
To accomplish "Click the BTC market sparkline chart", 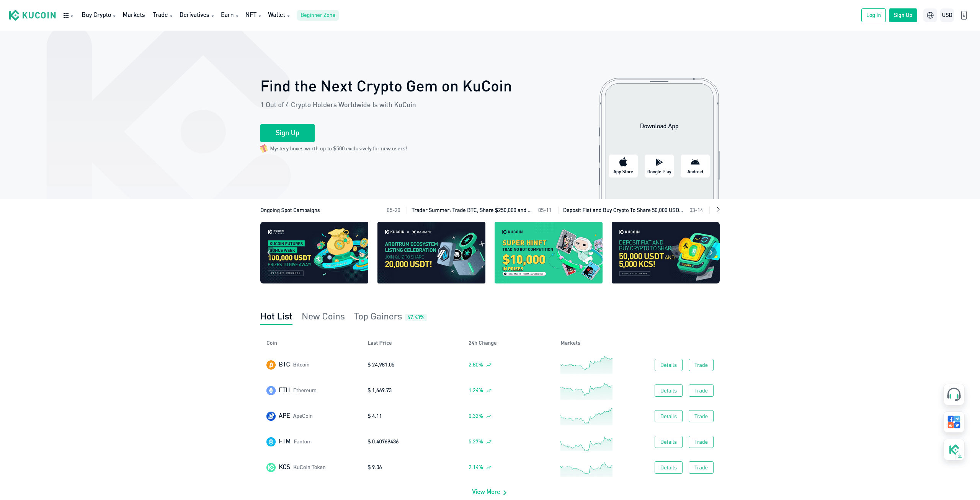I will [x=586, y=365].
